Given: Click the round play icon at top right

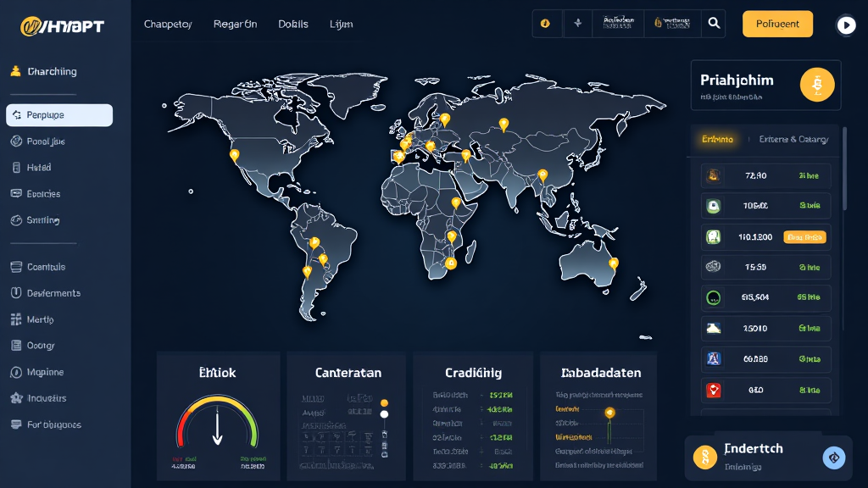Looking at the screenshot, I should click(845, 25).
